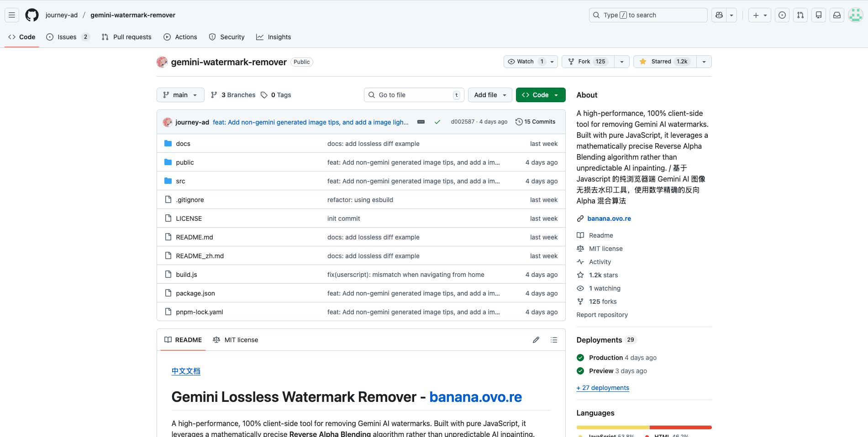
Task: Open the repositories icon in top header
Action: pyautogui.click(x=819, y=15)
